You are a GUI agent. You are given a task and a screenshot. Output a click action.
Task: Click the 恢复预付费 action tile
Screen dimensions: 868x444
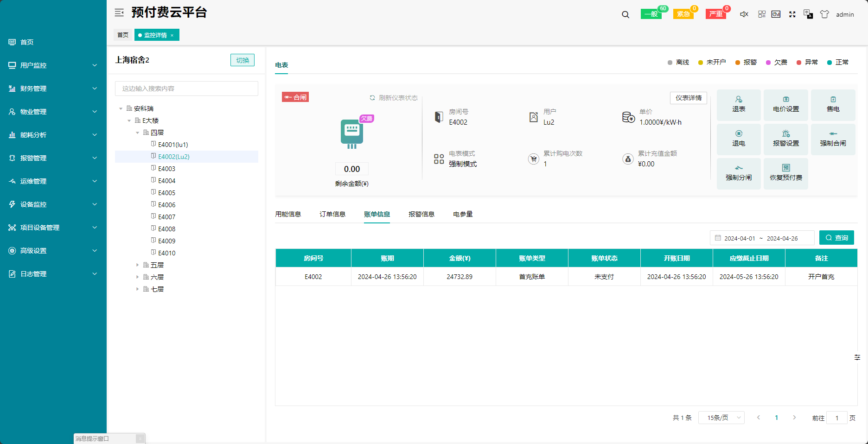[x=785, y=173]
